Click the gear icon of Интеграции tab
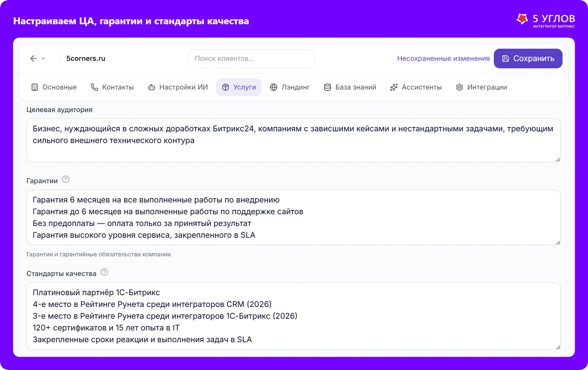Screen dimensions: 588x370 459,87
